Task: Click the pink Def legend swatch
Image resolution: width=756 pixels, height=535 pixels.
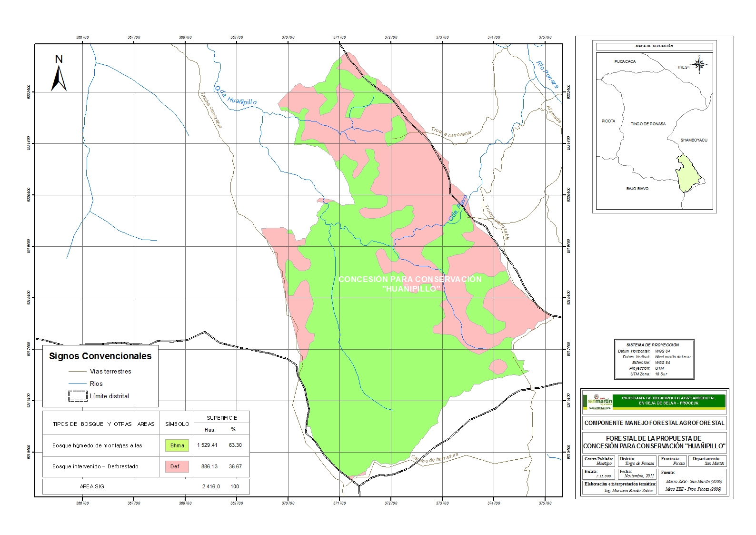Action: click(177, 466)
